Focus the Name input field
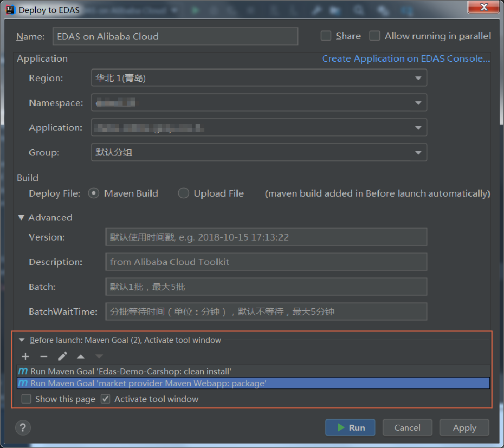Image resolution: width=504 pixels, height=448 pixels. point(176,36)
